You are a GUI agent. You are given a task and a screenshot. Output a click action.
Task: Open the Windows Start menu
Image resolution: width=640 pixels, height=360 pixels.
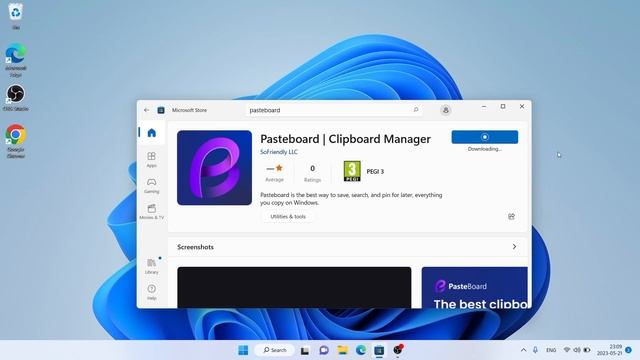point(243,350)
